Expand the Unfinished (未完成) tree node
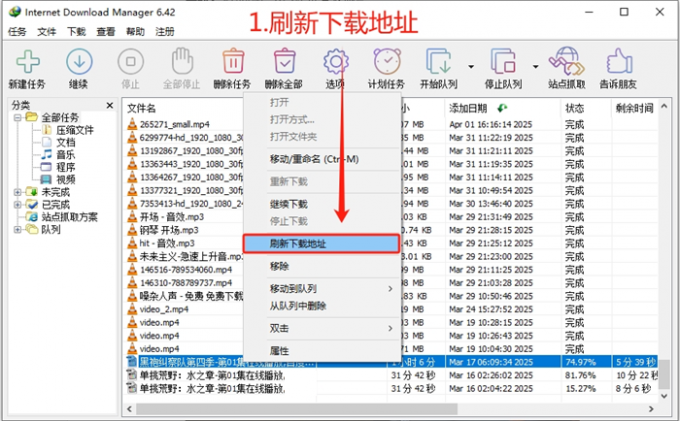The image size is (680, 421). point(17,192)
